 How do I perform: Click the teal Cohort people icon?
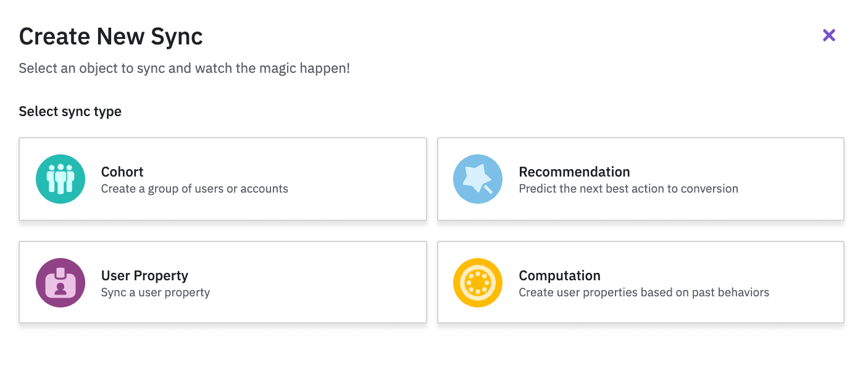[61, 179]
